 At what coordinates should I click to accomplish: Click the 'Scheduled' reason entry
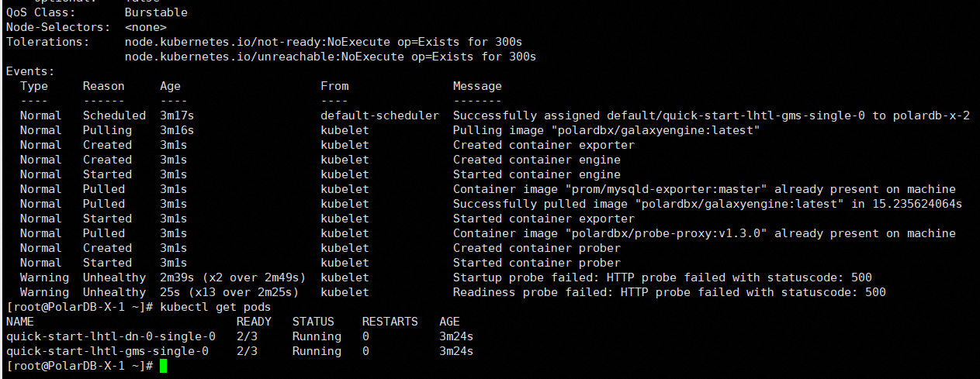point(114,115)
